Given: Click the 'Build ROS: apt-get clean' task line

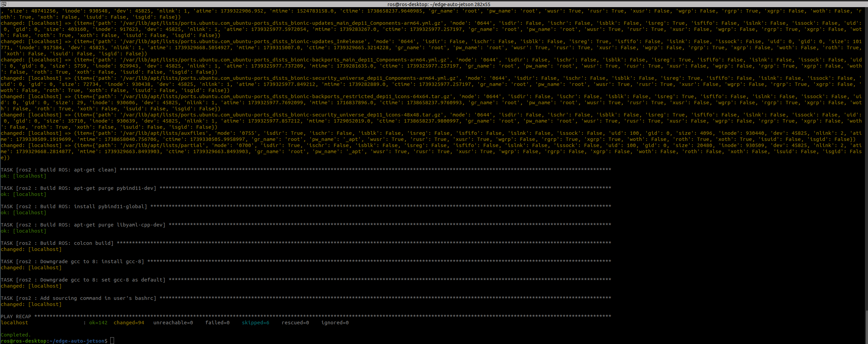Looking at the screenshot, I should 306,169.
